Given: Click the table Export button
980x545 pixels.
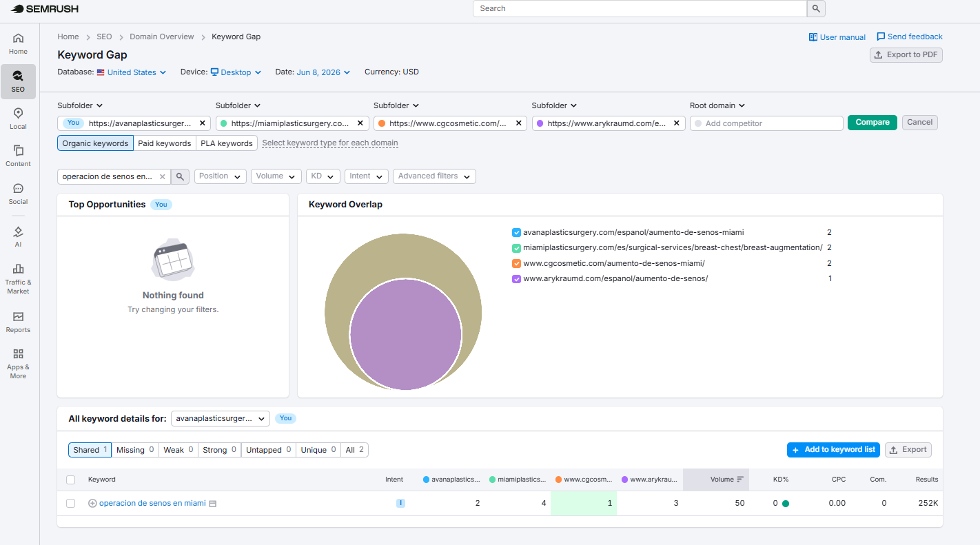Looking at the screenshot, I should tap(908, 450).
